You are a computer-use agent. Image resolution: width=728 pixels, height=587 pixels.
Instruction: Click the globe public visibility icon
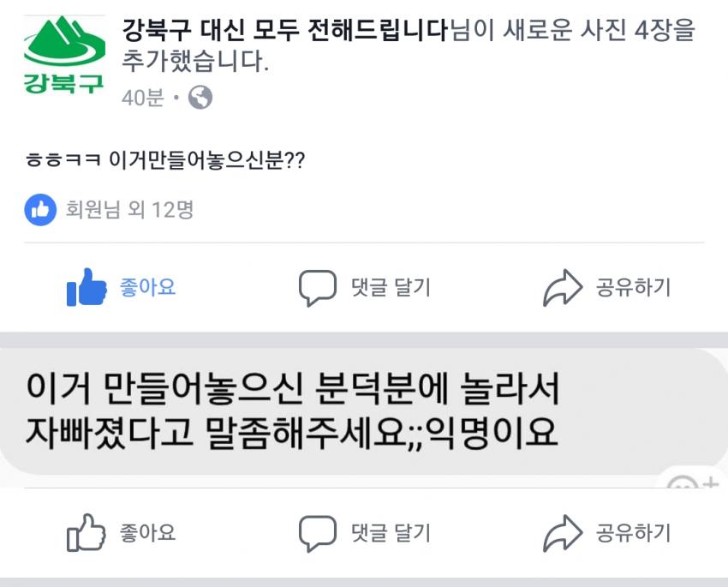point(200,98)
